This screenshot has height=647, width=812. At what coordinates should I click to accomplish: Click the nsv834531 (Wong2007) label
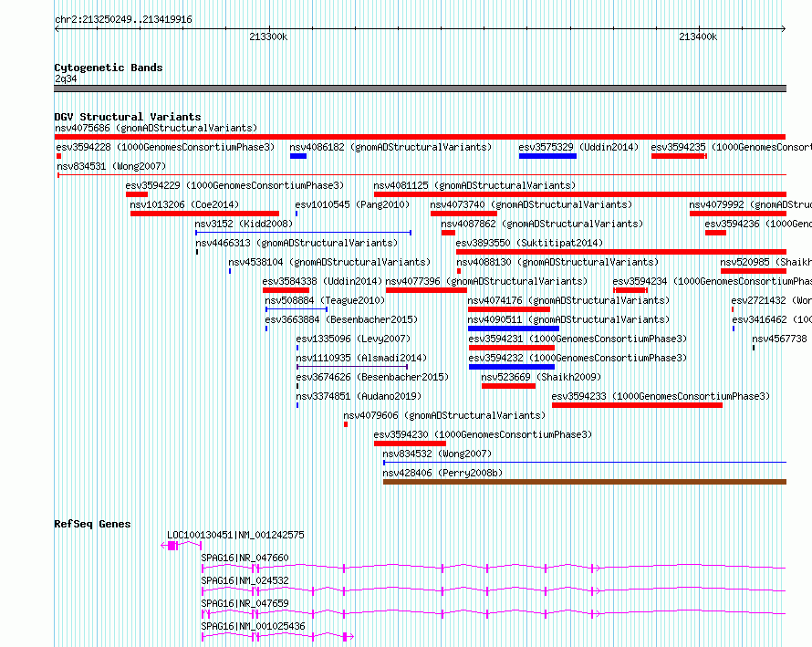point(111,166)
